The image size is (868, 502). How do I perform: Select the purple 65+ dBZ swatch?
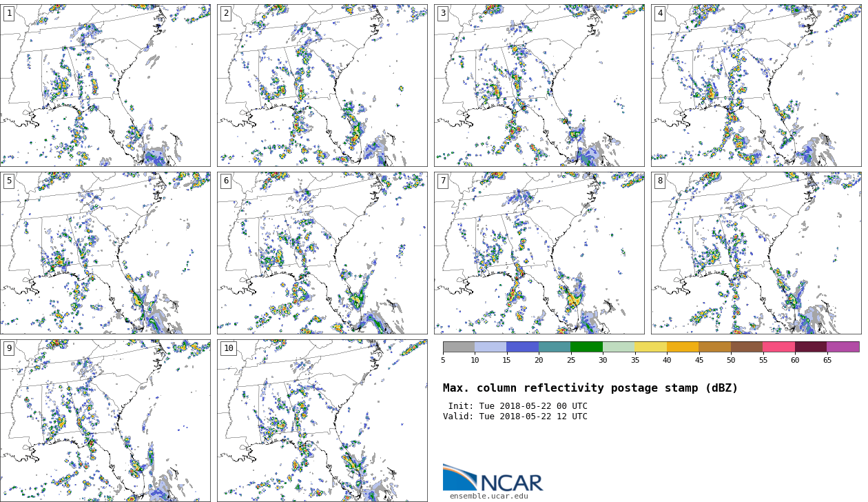tap(843, 348)
